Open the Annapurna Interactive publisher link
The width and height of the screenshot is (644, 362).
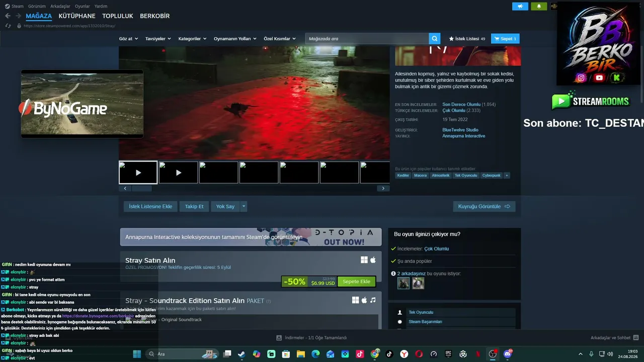[464, 136]
